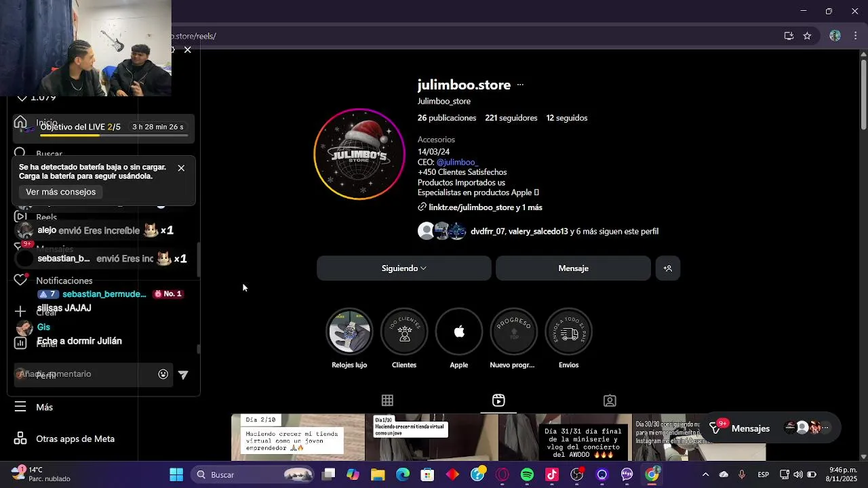The height and width of the screenshot is (488, 868).
Task: Switch to the Reels tab icon
Action: (x=498, y=401)
